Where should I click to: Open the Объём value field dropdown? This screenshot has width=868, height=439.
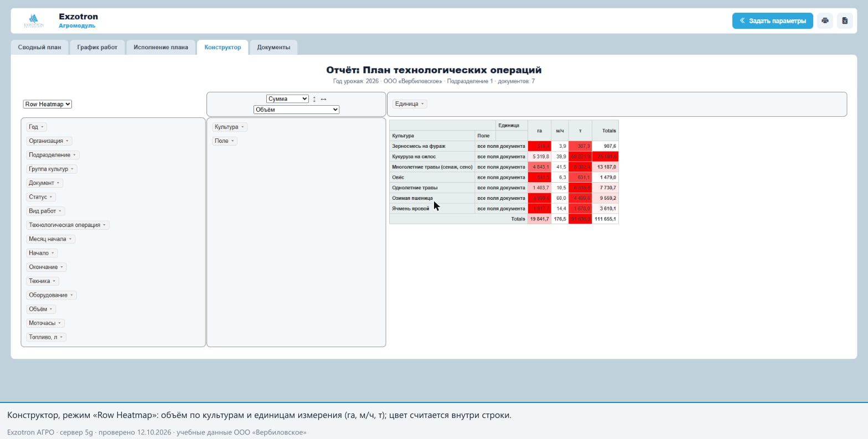pyautogui.click(x=296, y=110)
